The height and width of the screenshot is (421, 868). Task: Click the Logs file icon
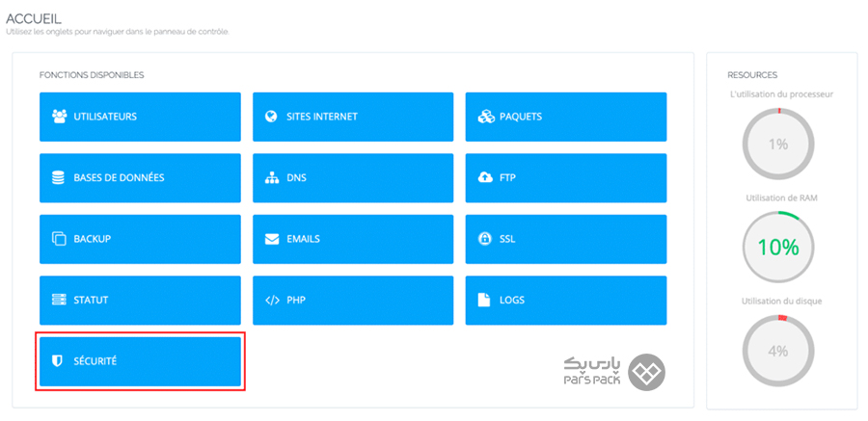point(485,301)
